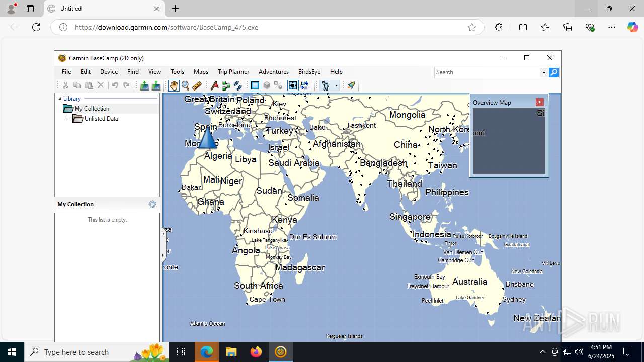Click the browser address bar URL

167,27
